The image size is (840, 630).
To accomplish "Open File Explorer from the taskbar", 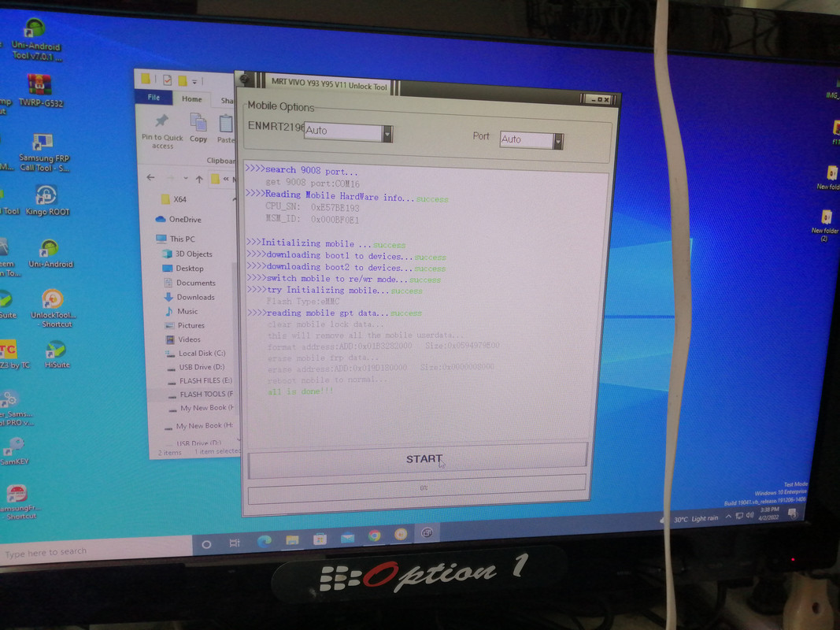I will pyautogui.click(x=292, y=539).
